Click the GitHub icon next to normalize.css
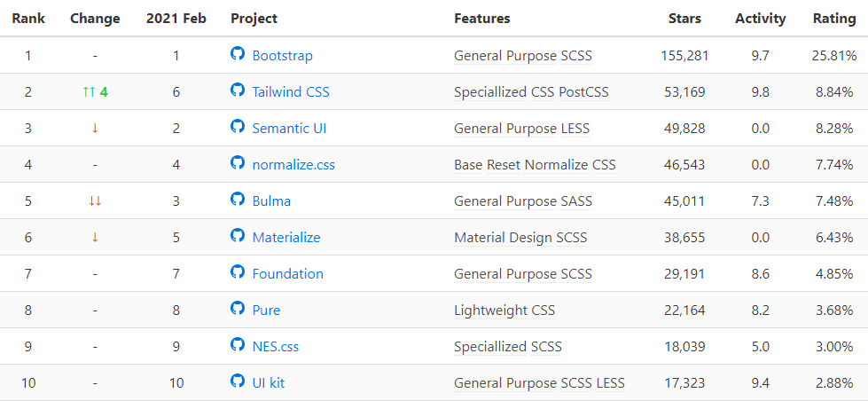The height and width of the screenshot is (401, 868). coord(237,163)
